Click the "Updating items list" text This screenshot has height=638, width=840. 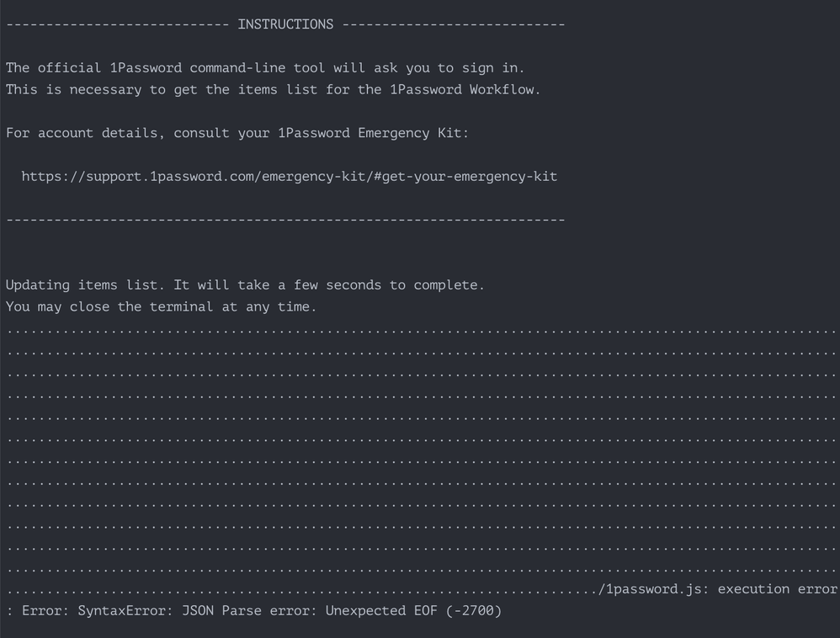[85, 285]
